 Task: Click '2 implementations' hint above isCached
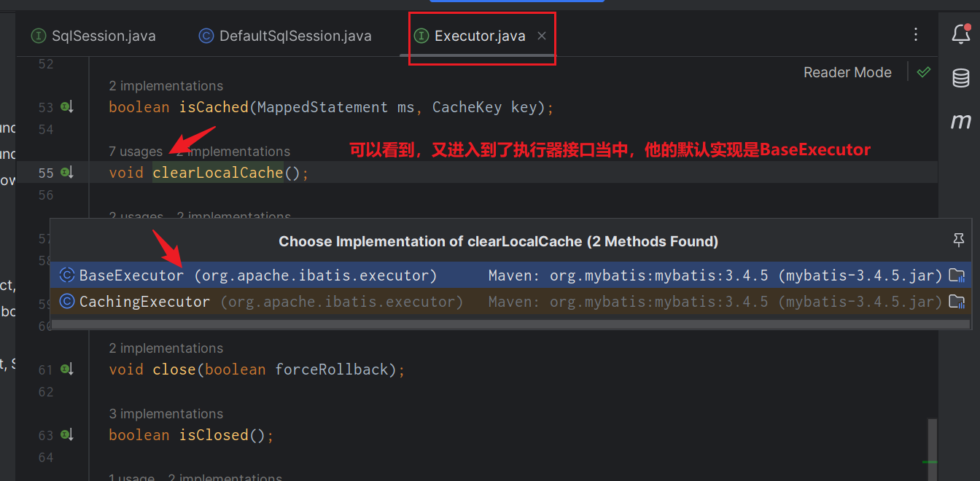[x=166, y=86]
